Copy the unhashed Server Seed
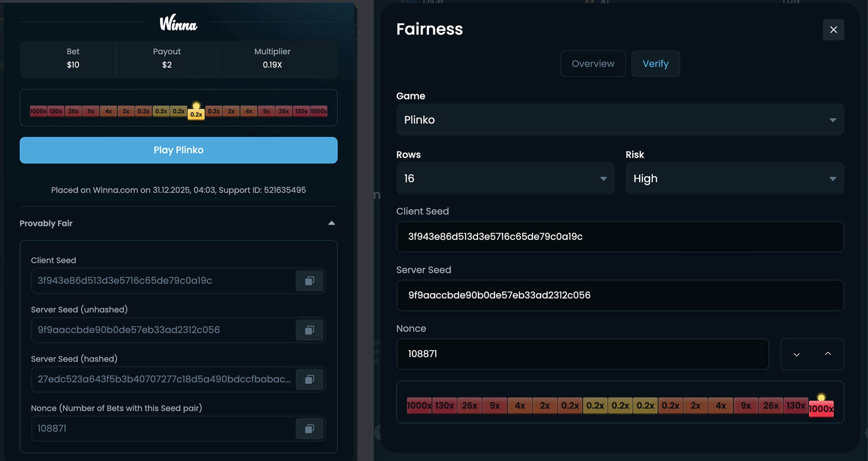 tap(309, 330)
